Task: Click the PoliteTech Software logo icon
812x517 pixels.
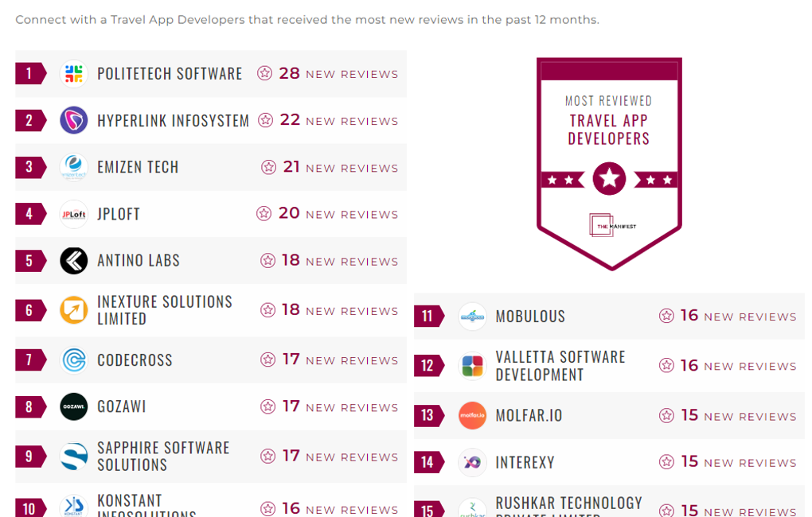Action: 74,74
